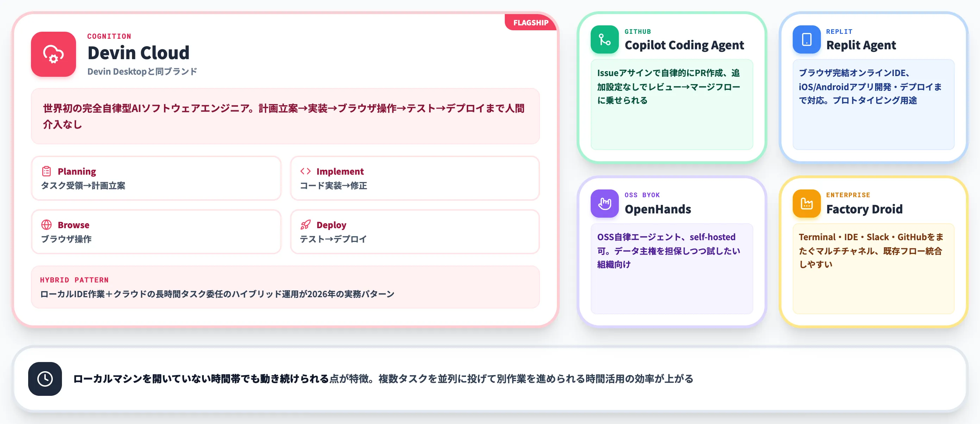Open the Browse card

pyautogui.click(x=156, y=232)
